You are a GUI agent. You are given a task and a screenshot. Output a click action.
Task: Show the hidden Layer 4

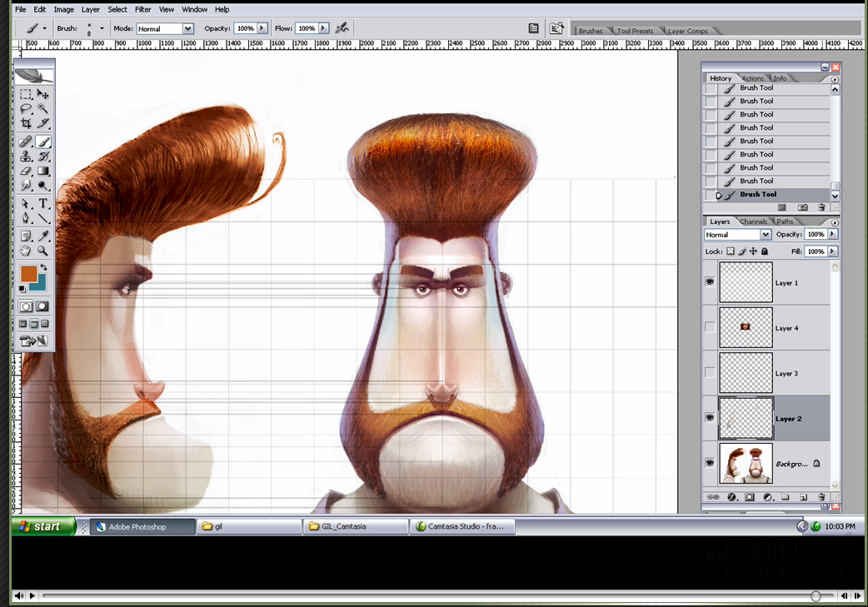[x=709, y=326]
